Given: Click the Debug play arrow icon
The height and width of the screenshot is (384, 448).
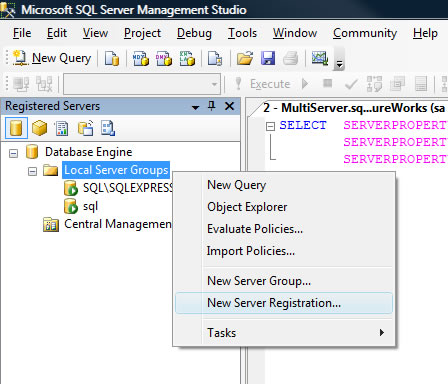Looking at the screenshot, I should [x=305, y=83].
